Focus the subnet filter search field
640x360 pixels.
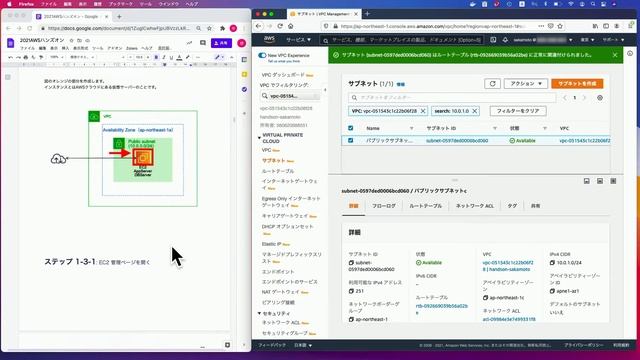point(452,98)
